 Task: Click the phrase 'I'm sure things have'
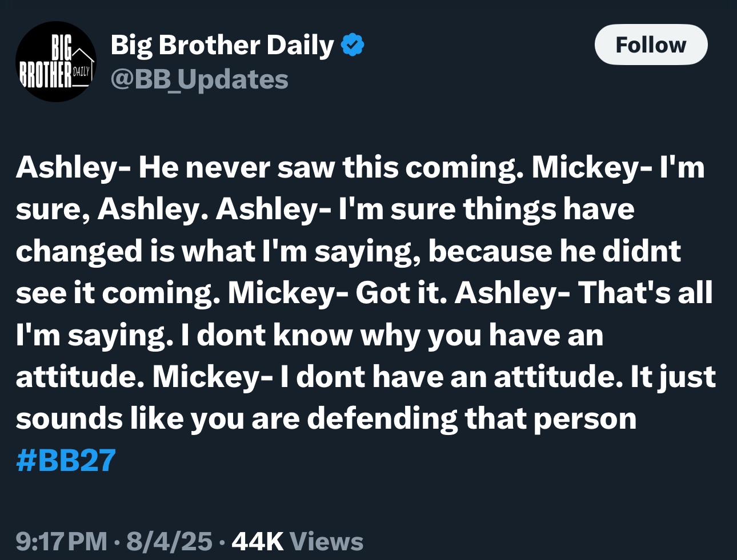tap(487, 210)
